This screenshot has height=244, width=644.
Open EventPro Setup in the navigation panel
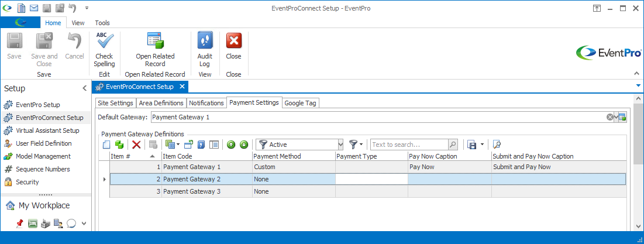(x=38, y=105)
